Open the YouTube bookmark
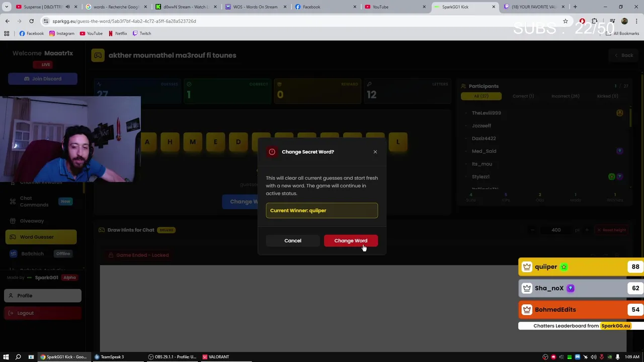This screenshot has height=362, width=644. pos(91,33)
